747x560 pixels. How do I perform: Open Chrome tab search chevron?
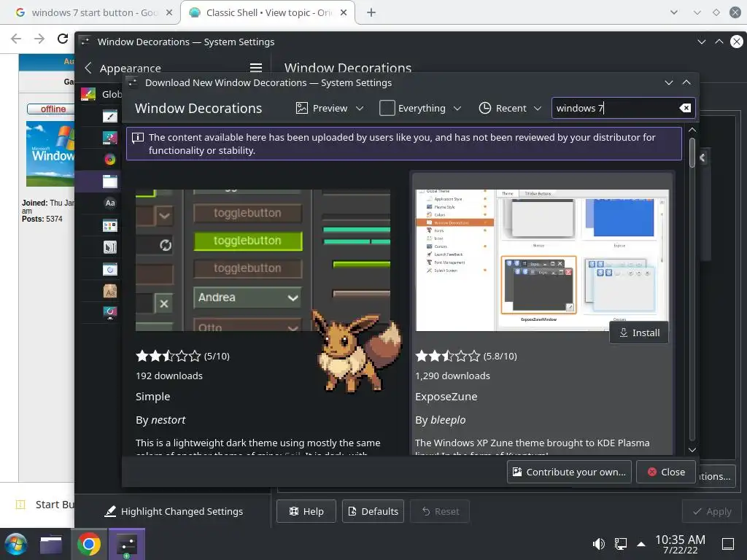[x=673, y=12]
